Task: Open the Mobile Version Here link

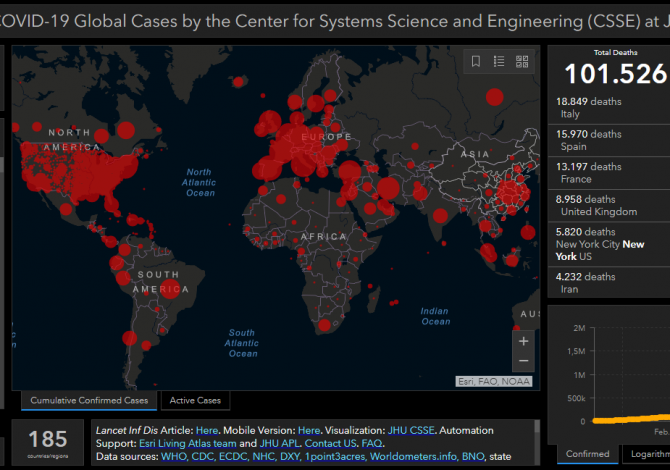Action: 309,430
